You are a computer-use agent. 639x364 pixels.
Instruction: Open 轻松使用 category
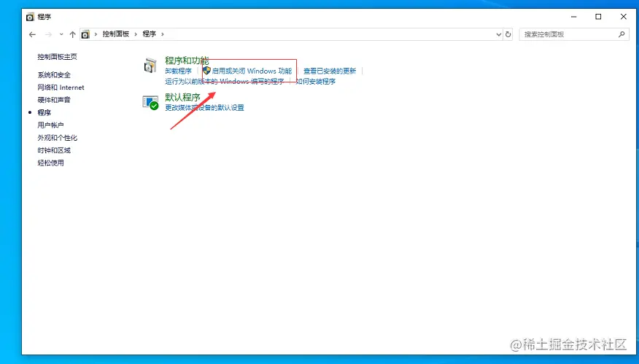tap(50, 163)
